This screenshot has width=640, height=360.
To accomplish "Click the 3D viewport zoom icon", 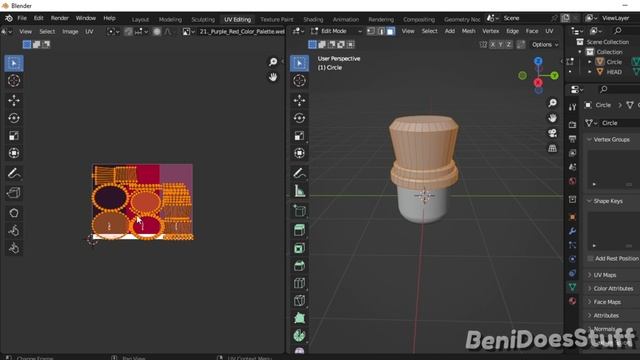I will pos(552,103).
